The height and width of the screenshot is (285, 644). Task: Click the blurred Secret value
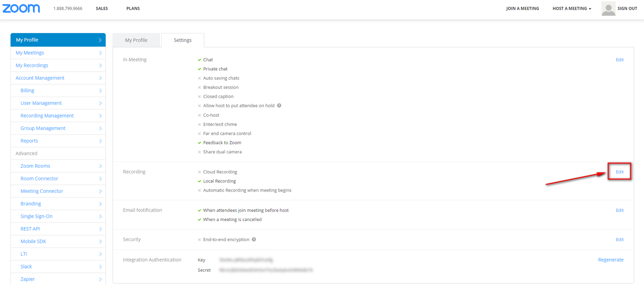(x=266, y=270)
